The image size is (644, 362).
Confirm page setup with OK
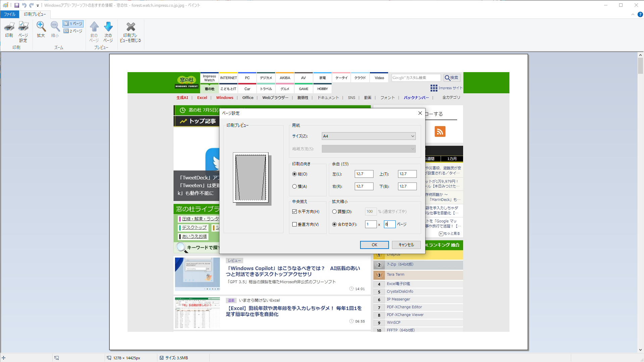(x=374, y=245)
